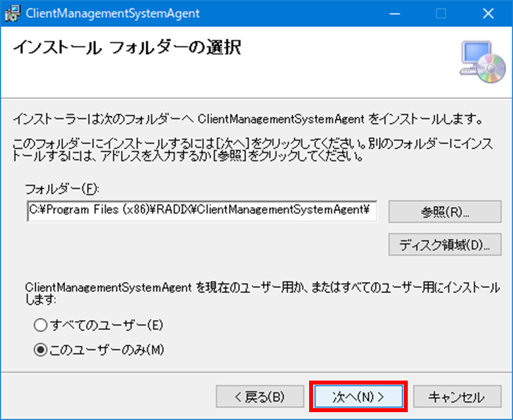The height and width of the screenshot is (420, 513).
Task: Click the ClientManagementSystemAgent title text
Action: coord(112,13)
